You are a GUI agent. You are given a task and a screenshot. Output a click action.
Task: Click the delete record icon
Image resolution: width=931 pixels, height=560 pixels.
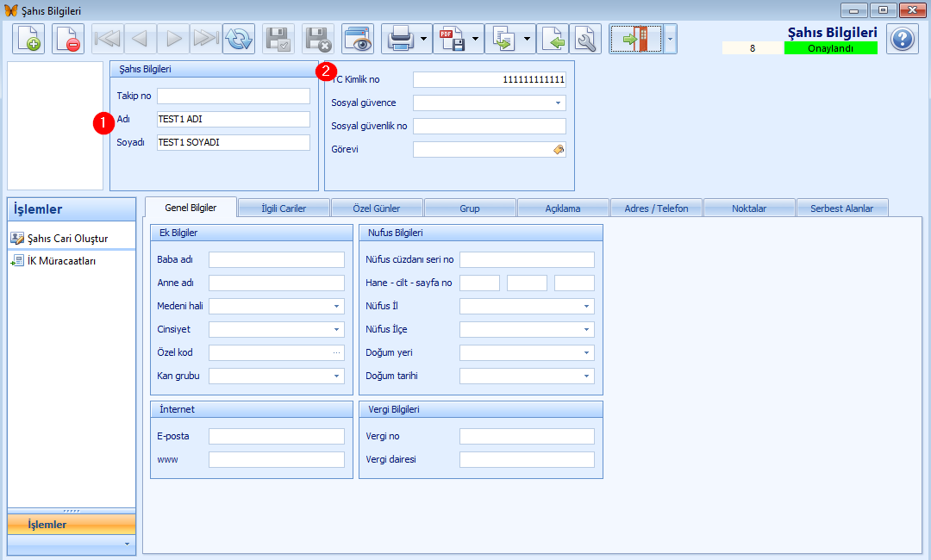pyautogui.click(x=68, y=39)
